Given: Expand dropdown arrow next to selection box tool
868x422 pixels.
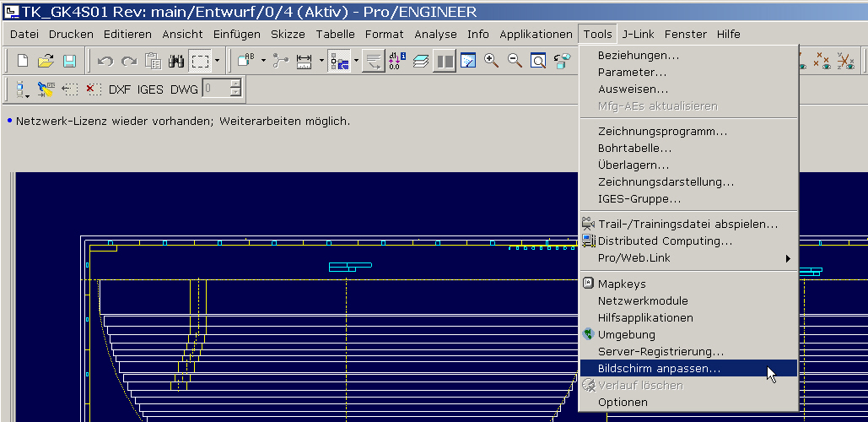Looking at the screenshot, I should pyautogui.click(x=217, y=61).
